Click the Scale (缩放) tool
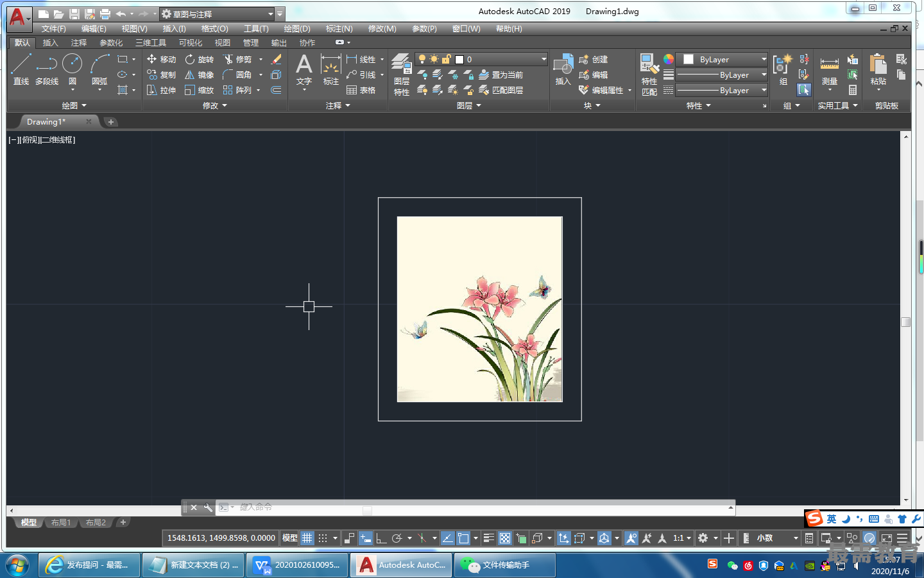This screenshot has width=924, height=578. [199, 90]
